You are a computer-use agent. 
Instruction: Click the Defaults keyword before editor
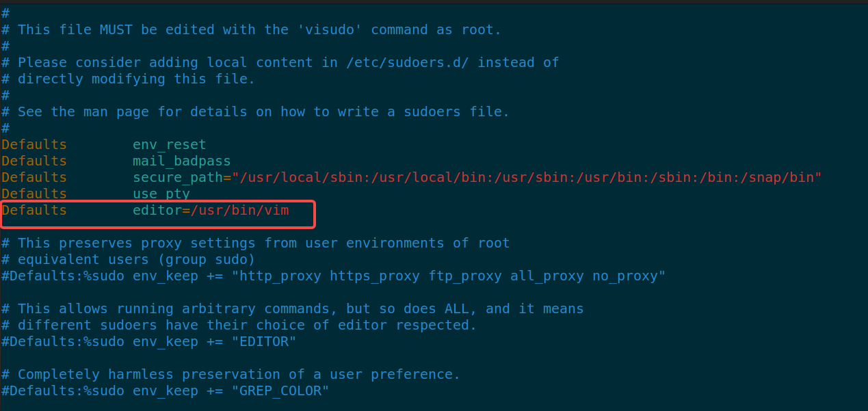click(x=34, y=211)
